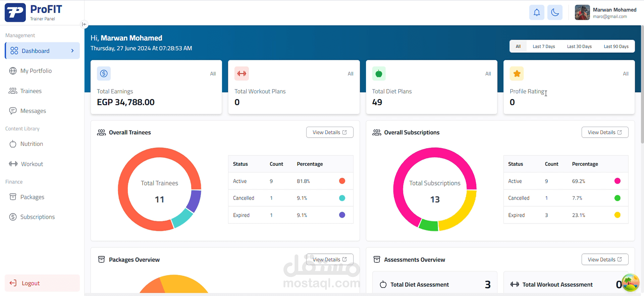Image resolution: width=644 pixels, height=296 pixels.
Task: Click View Details for Overall Trainees
Action: [x=330, y=132]
